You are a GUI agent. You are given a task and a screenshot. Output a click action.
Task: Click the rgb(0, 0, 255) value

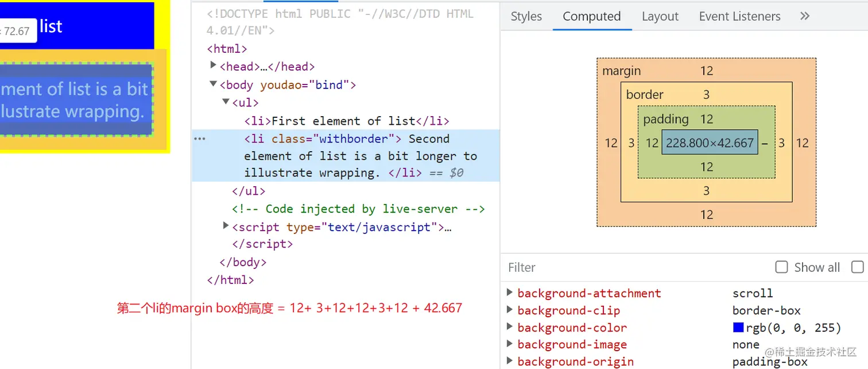coord(794,328)
